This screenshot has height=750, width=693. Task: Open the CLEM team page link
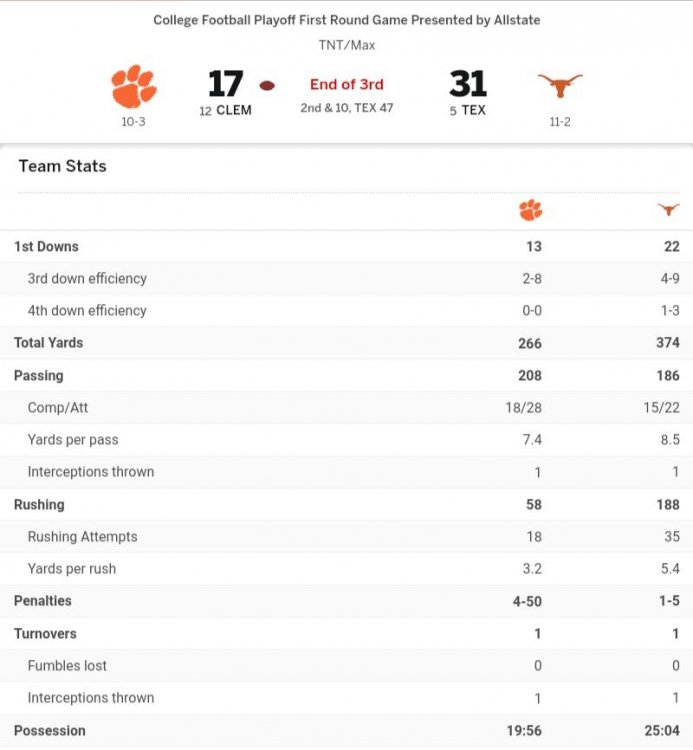[x=233, y=110]
